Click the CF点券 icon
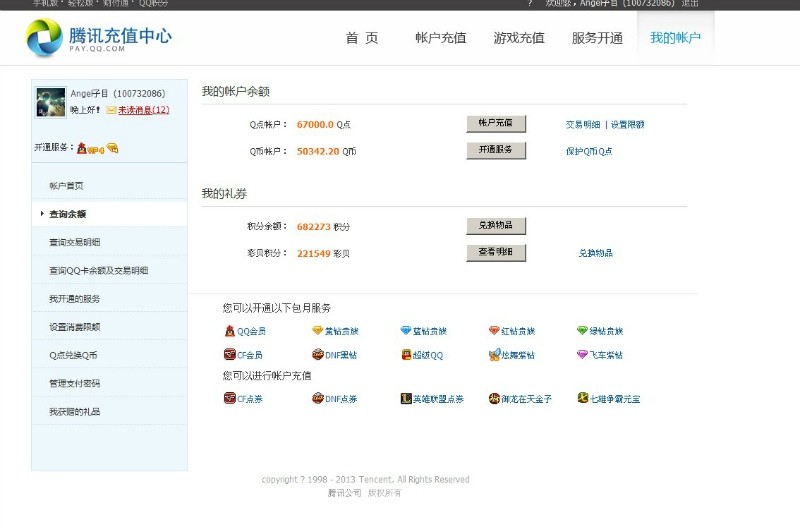The width and height of the screenshot is (800, 529). tap(230, 398)
